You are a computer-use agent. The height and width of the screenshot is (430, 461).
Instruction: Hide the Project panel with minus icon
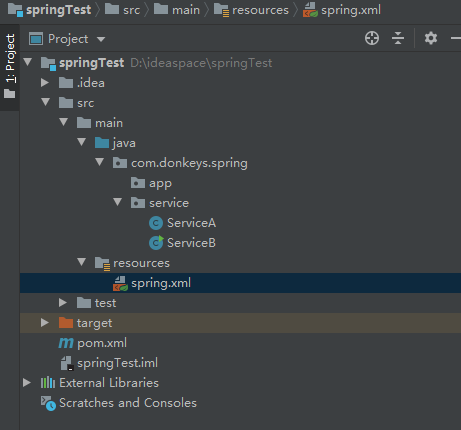[456, 38]
